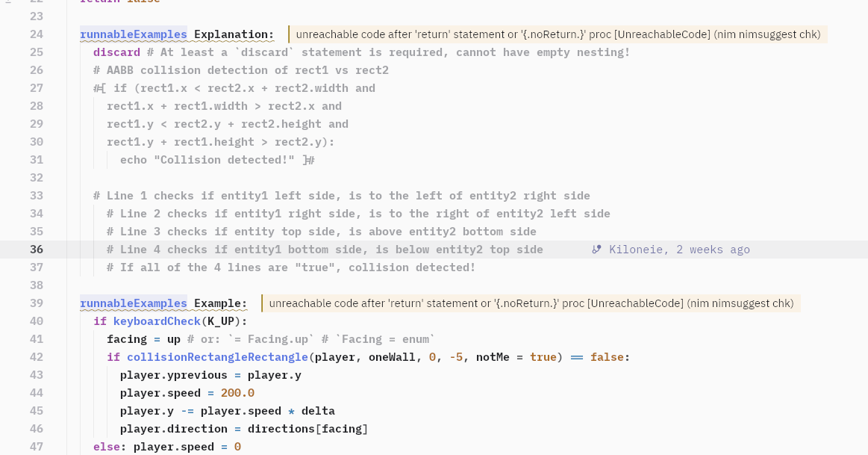The width and height of the screenshot is (868, 455).
Task: Click the 200.0 speed value
Action: coord(237,393)
